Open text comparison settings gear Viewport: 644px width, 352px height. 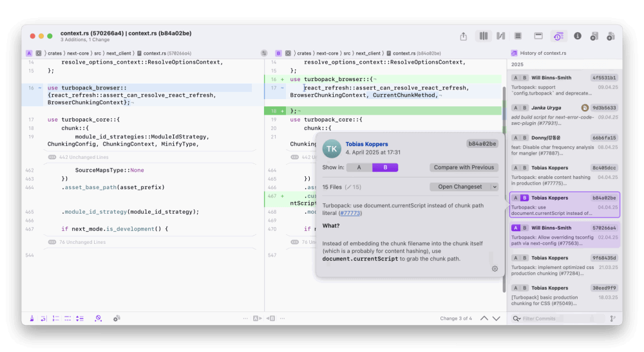[117, 319]
